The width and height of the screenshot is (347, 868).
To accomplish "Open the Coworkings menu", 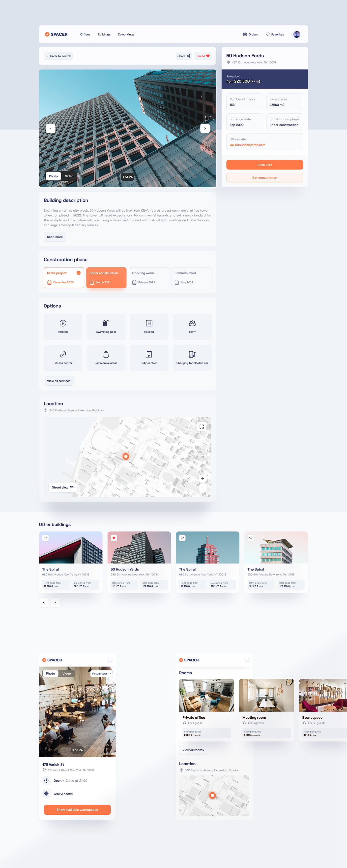I will pyautogui.click(x=126, y=34).
